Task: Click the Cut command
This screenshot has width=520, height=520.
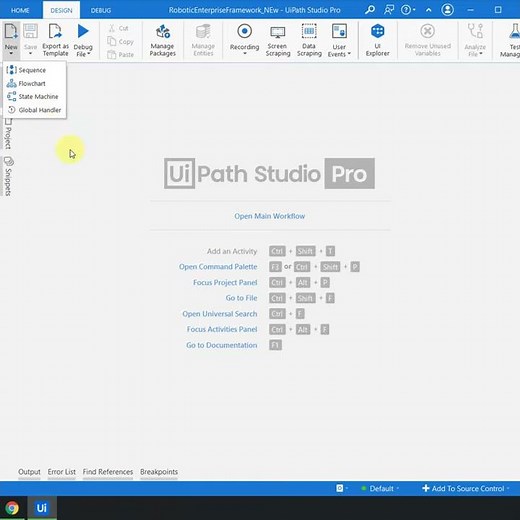Action: (x=119, y=28)
